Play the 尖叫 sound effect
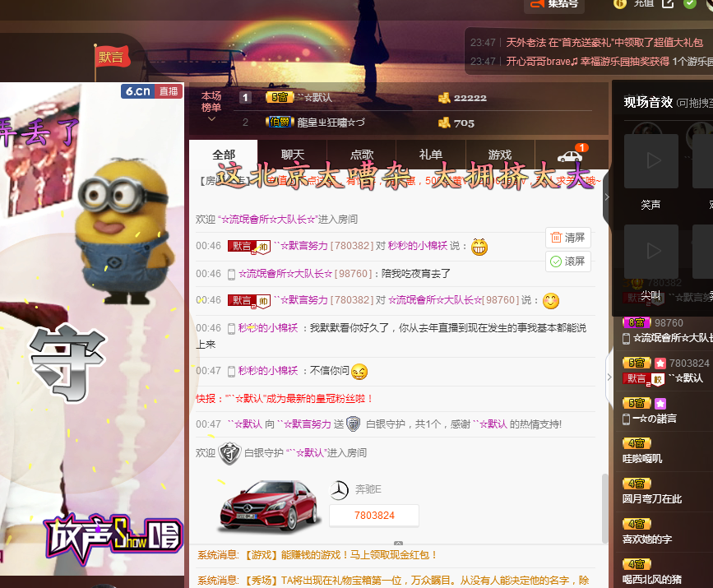 click(x=650, y=251)
